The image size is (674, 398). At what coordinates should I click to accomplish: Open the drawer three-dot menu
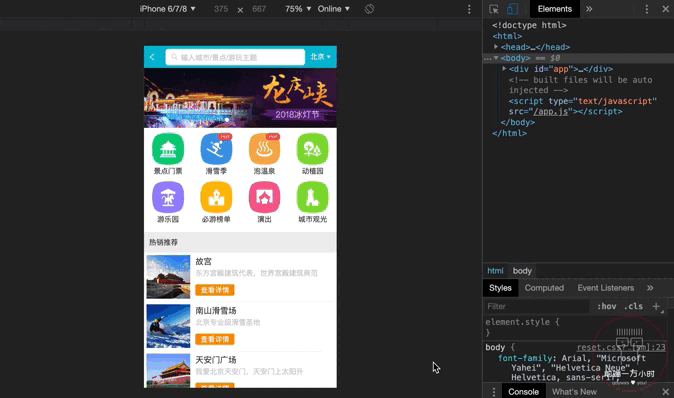pyautogui.click(x=493, y=392)
